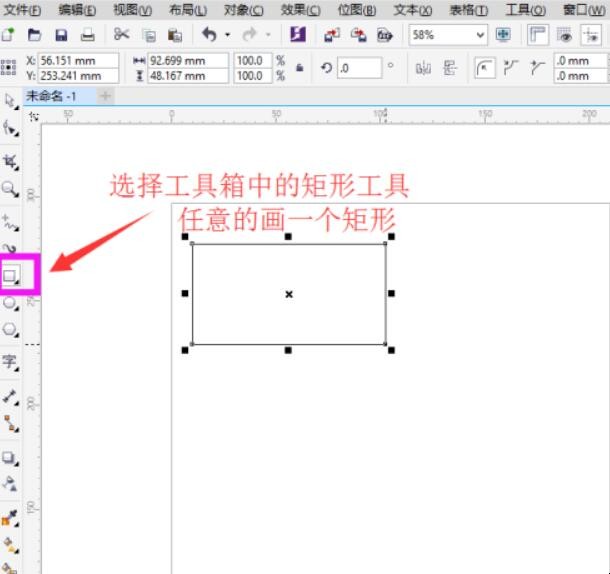Click the rotation angle input field

coord(358,68)
